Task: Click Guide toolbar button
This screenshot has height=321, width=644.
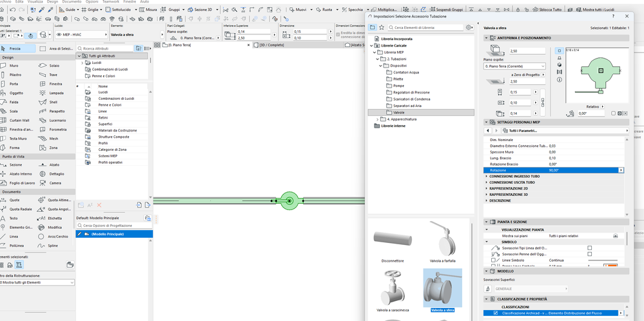Action: [x=67, y=9]
